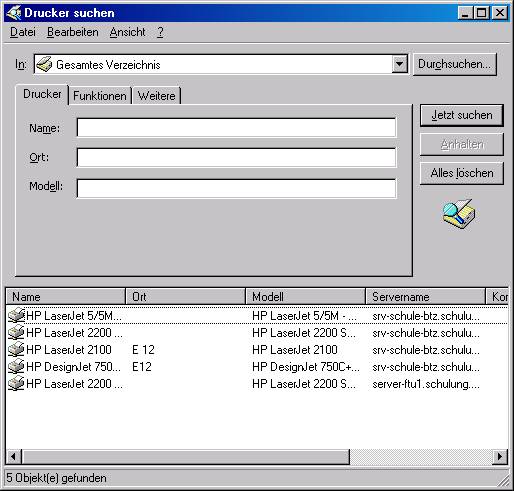514x491 pixels.
Task: Click the printer icon of HP LaserJet 2100
Action: 16,349
